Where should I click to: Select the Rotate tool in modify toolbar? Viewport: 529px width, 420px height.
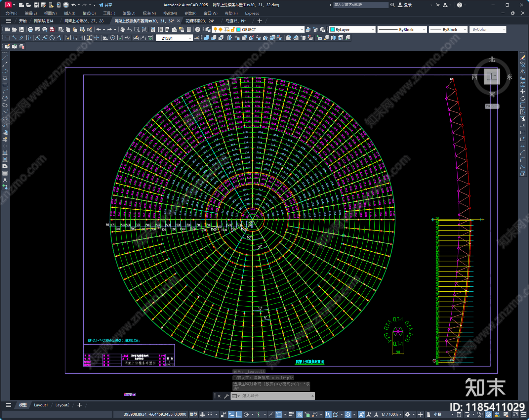pos(523,98)
